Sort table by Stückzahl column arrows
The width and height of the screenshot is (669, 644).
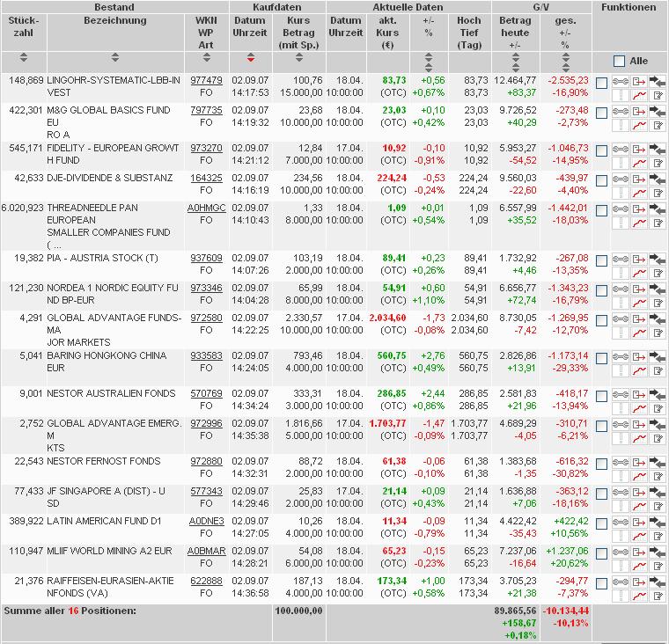24,57
